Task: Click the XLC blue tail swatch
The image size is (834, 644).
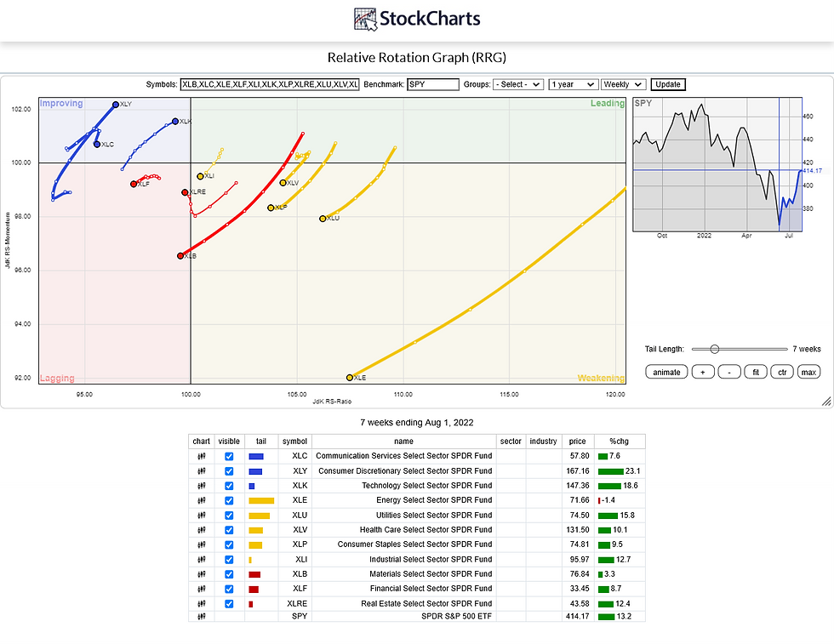Action: click(256, 456)
